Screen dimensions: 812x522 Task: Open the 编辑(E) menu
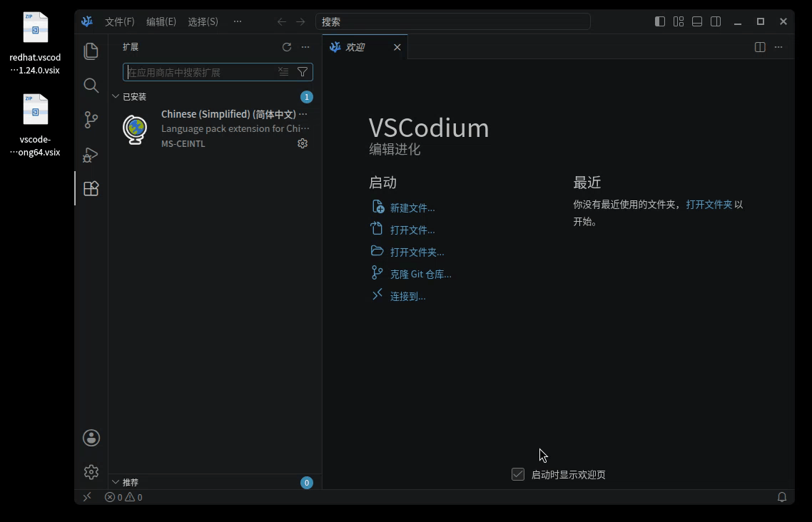161,21
